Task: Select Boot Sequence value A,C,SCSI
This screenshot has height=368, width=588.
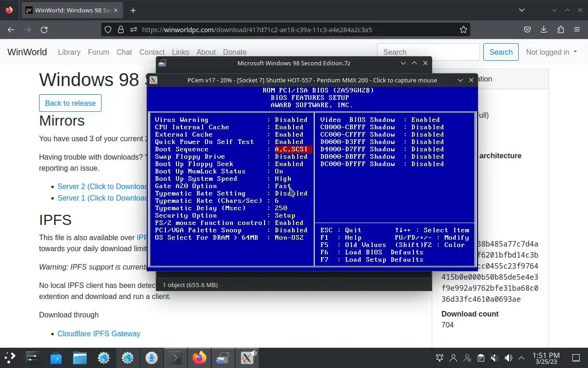Action: [293, 149]
